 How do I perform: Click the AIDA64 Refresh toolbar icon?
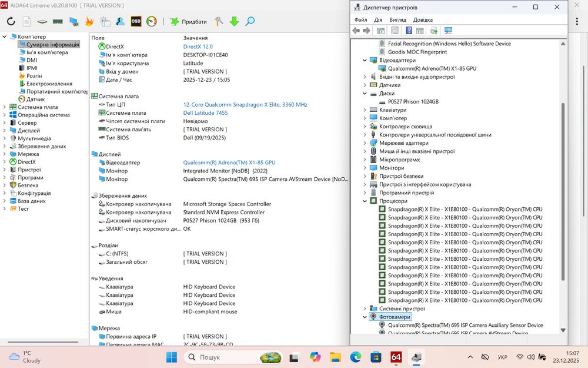(11, 21)
